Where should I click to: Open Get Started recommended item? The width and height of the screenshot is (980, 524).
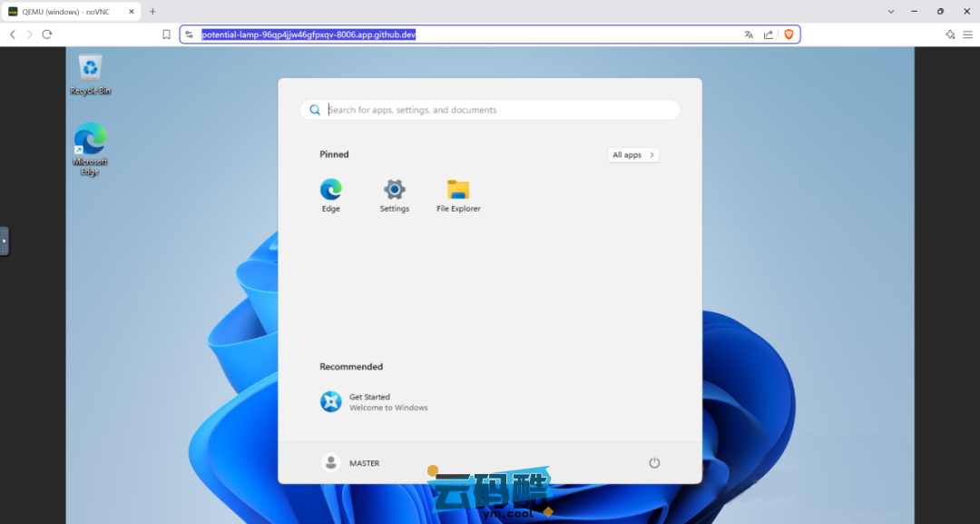tap(374, 402)
